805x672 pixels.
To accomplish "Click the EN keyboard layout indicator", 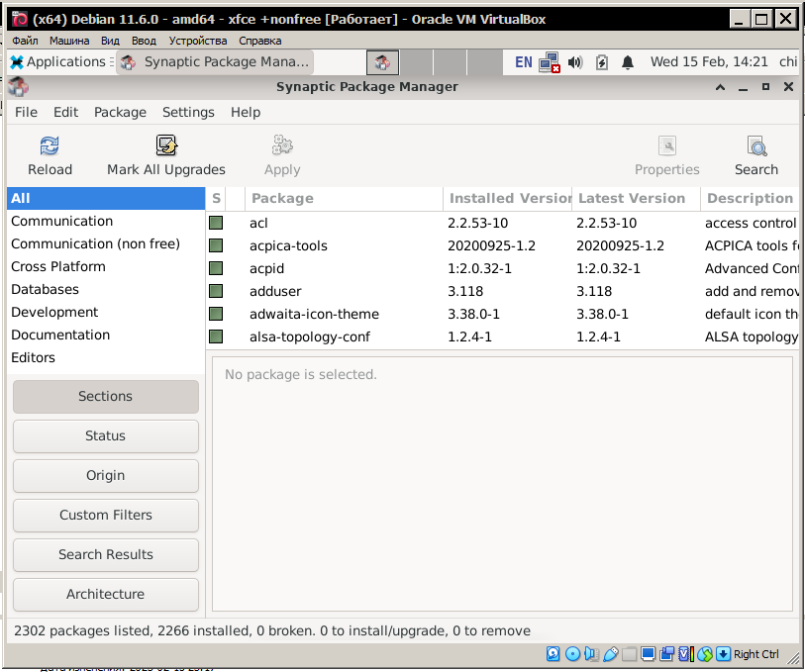I will point(523,62).
